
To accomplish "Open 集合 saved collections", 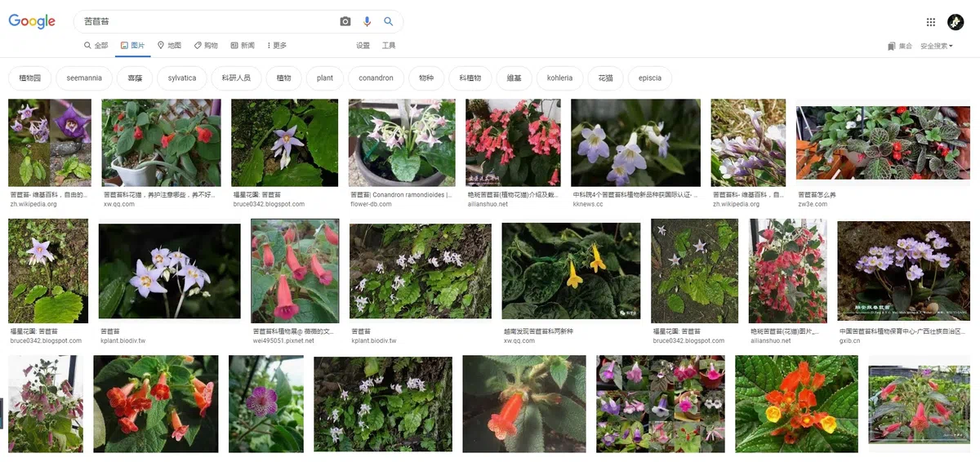I will 900,47.
